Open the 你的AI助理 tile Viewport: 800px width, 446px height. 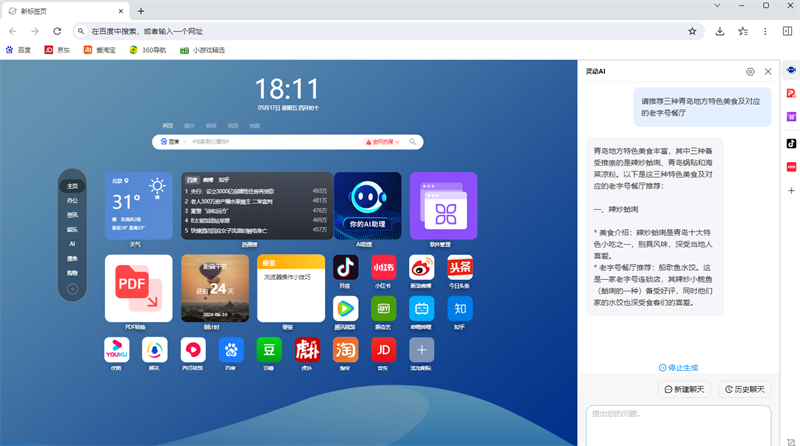(368, 206)
